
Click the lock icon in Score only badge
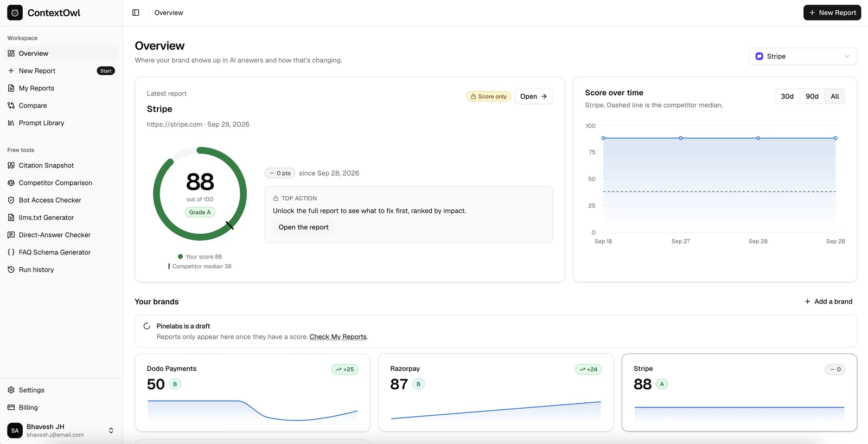[473, 96]
